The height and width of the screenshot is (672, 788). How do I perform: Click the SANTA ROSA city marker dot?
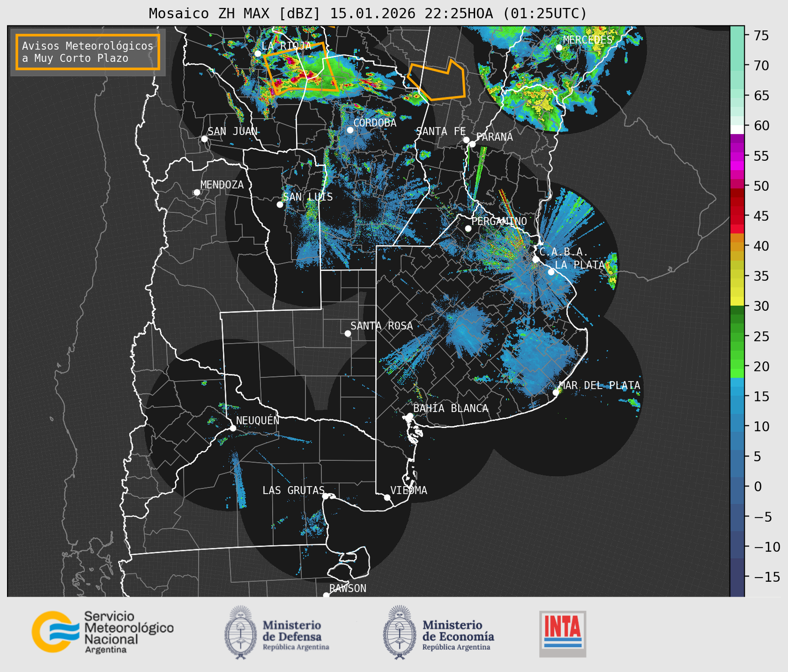click(x=348, y=333)
